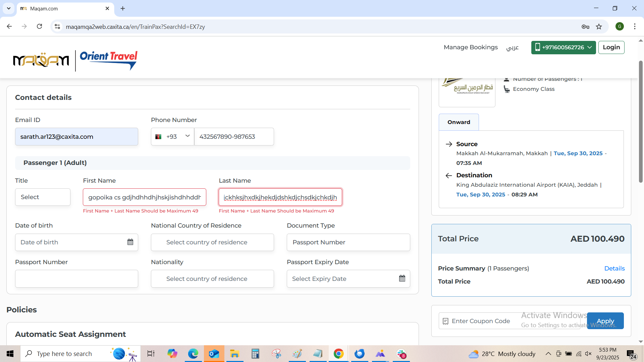The height and width of the screenshot is (362, 644).
Task: Open the Title Select dropdown
Action: click(43, 197)
